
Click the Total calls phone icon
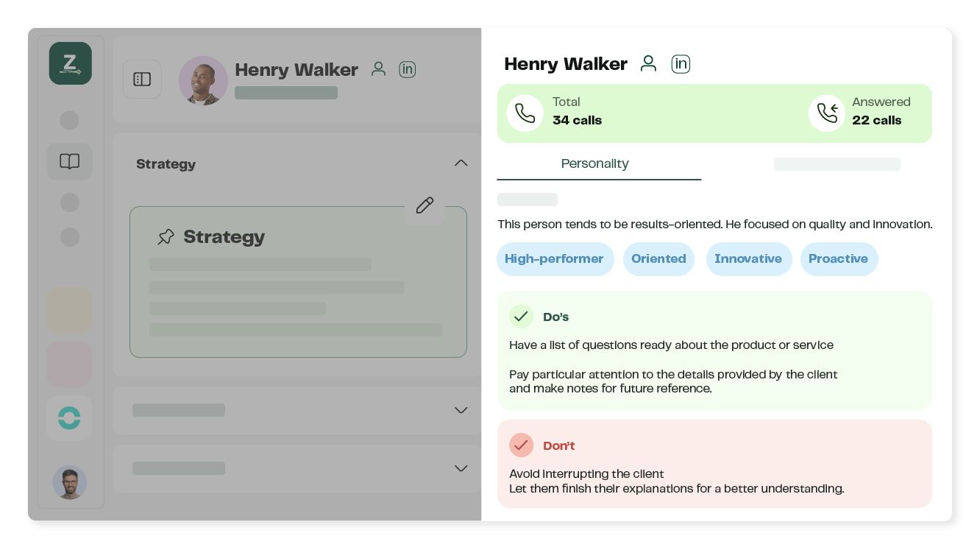click(x=525, y=113)
